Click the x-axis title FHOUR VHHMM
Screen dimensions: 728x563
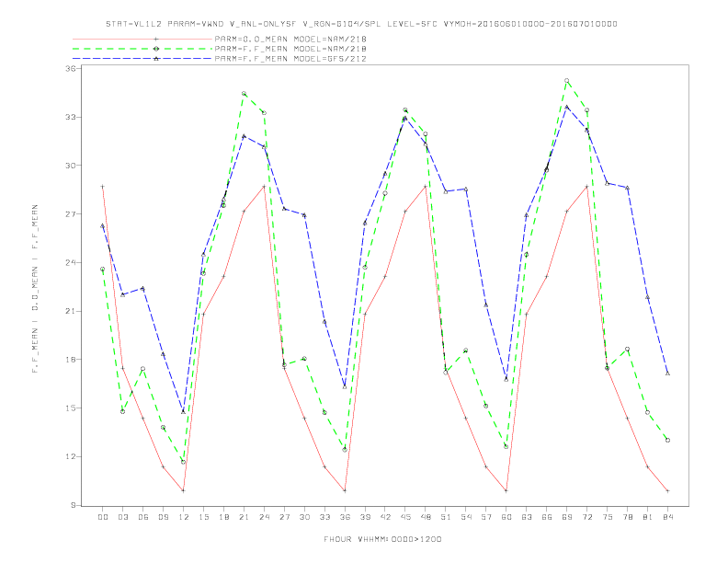click(382, 539)
